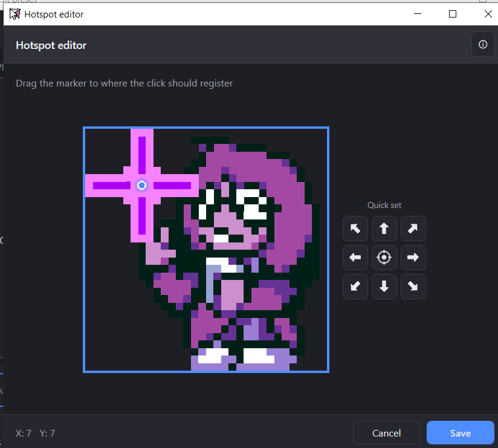The width and height of the screenshot is (498, 448).
Task: Close the Hotspot editor window
Action: (x=488, y=14)
